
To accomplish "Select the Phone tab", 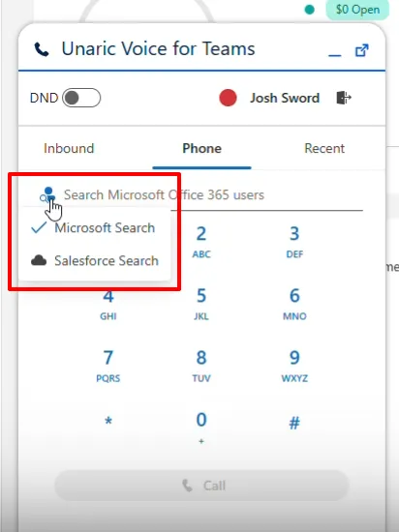I will 201,148.
